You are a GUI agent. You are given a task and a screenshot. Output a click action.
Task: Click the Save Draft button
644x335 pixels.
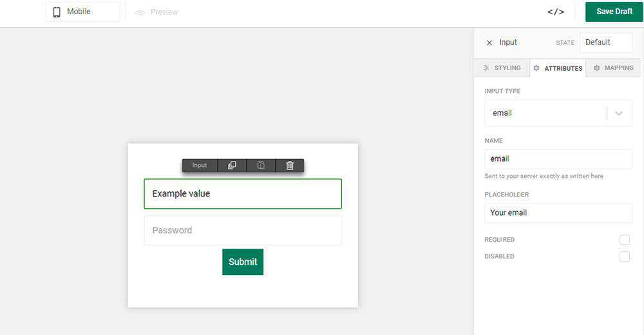click(614, 12)
